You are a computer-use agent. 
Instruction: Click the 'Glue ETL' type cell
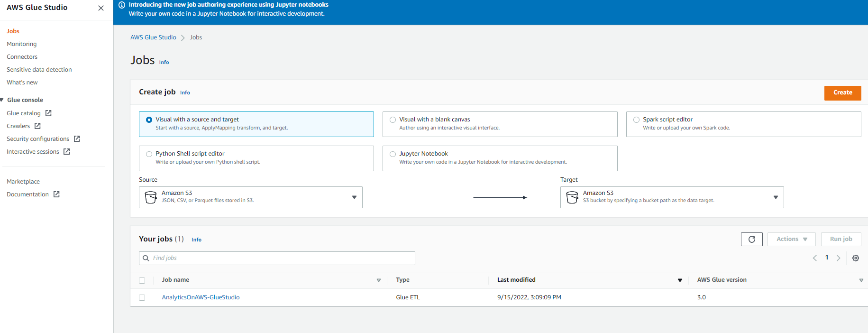[408, 297]
